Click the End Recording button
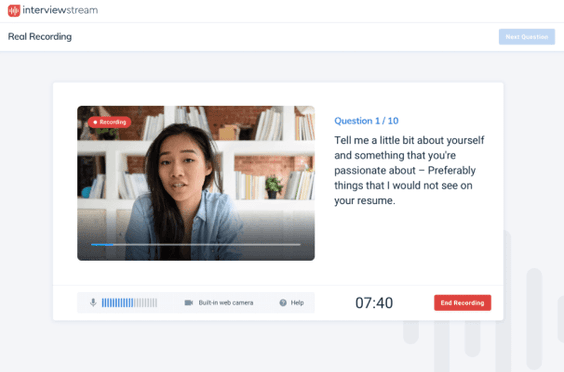 click(x=463, y=303)
